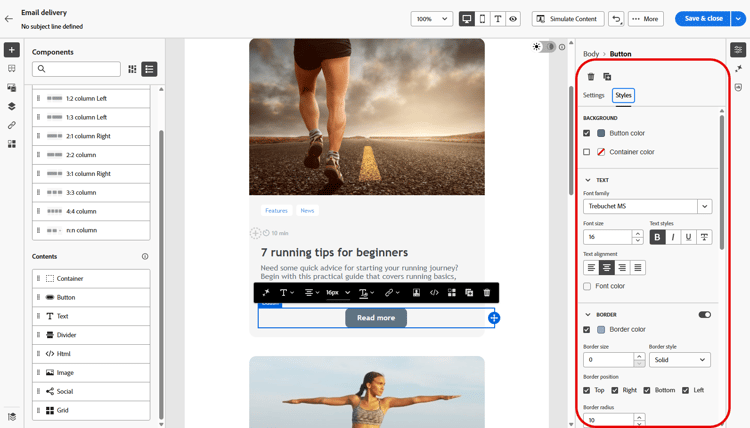This screenshot has width=750, height=428.
Task: Uncheck Right border position
Action: pos(615,390)
